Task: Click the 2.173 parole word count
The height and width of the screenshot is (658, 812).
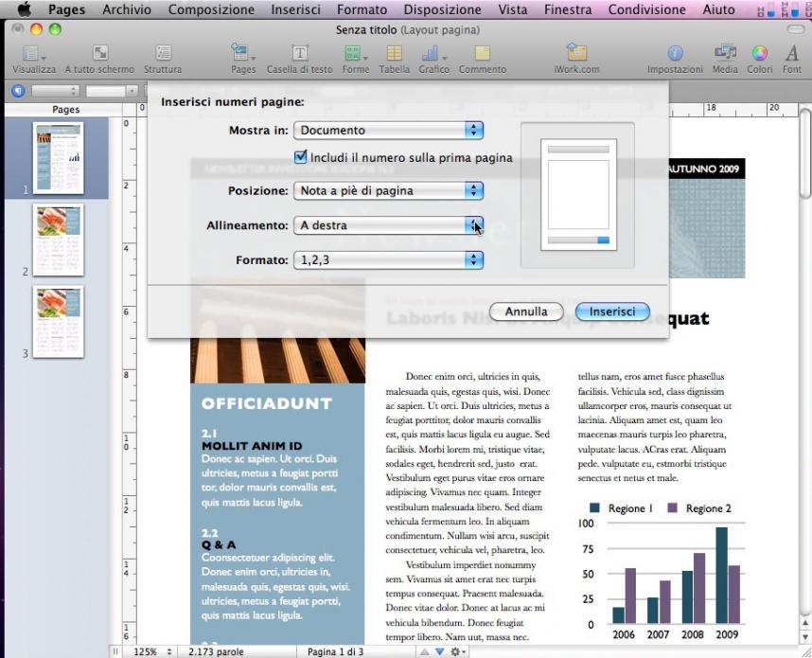Action: [x=216, y=651]
